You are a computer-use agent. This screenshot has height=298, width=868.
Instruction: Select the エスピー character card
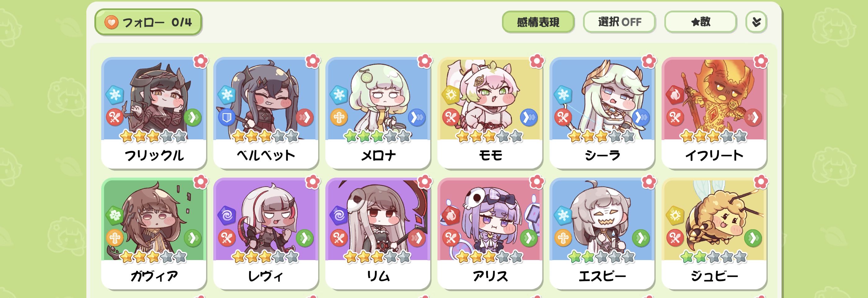click(x=602, y=234)
